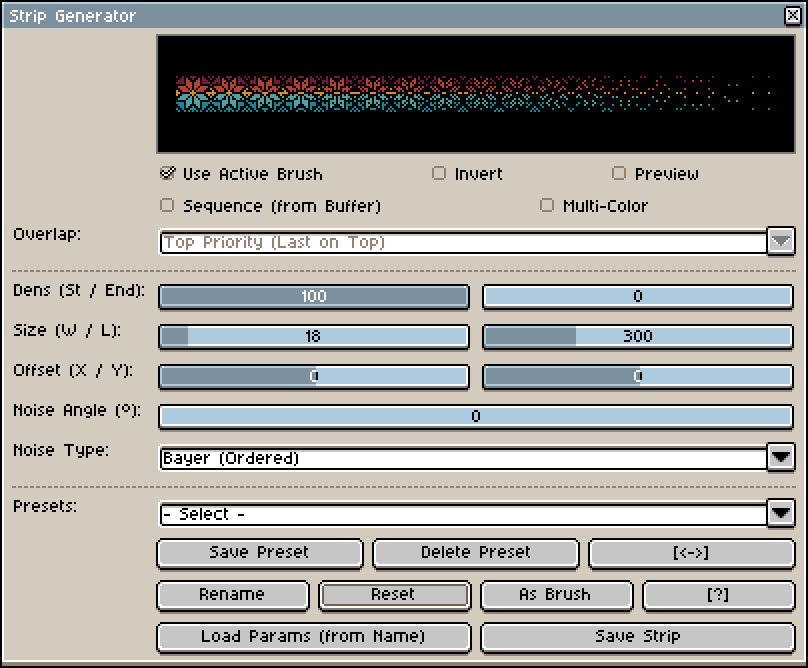Turn on the Preview checkbox
This screenshot has height=668, width=808.
pyautogui.click(x=619, y=173)
